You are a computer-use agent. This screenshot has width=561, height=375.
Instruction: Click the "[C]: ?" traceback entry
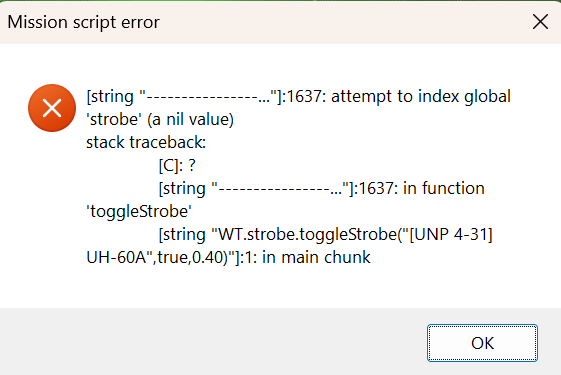point(177,165)
